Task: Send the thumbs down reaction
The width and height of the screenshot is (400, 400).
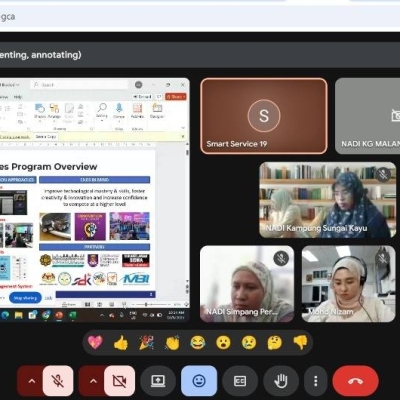Action: (x=300, y=342)
